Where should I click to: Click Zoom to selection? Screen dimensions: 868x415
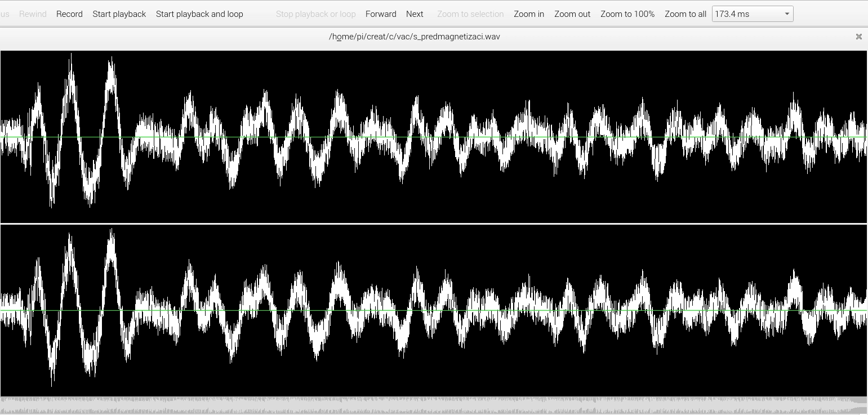coord(470,14)
